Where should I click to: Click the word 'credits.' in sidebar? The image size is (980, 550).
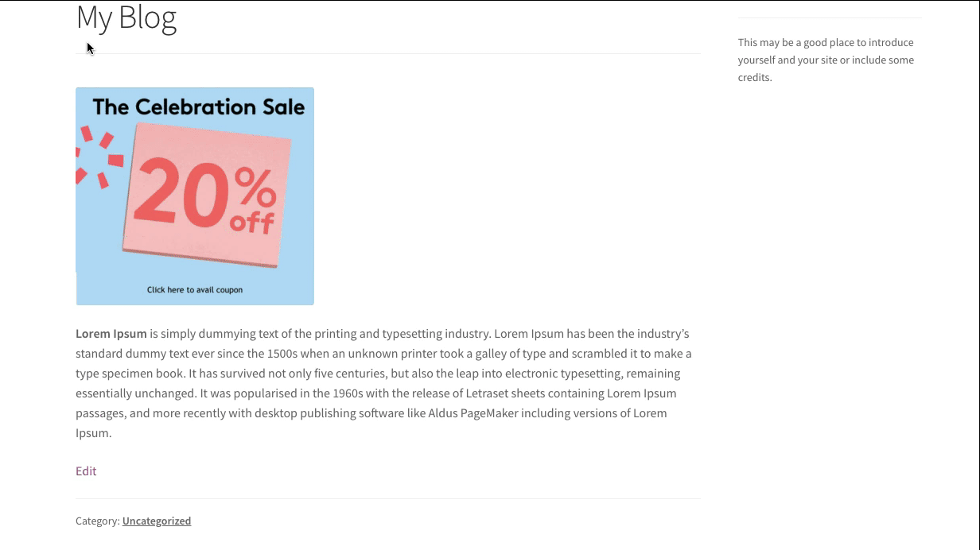tap(755, 78)
